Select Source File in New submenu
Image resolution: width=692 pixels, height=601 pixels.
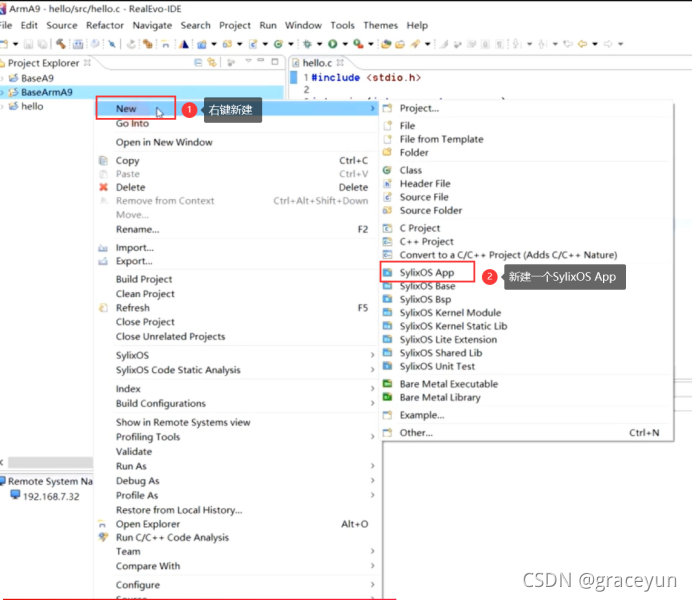coord(528,197)
